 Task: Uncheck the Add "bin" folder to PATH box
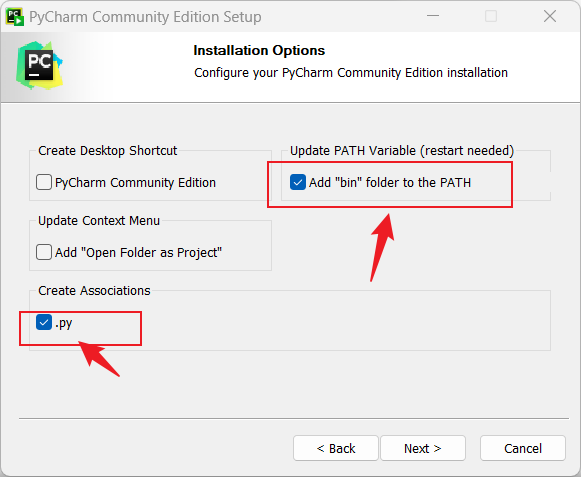click(x=298, y=182)
